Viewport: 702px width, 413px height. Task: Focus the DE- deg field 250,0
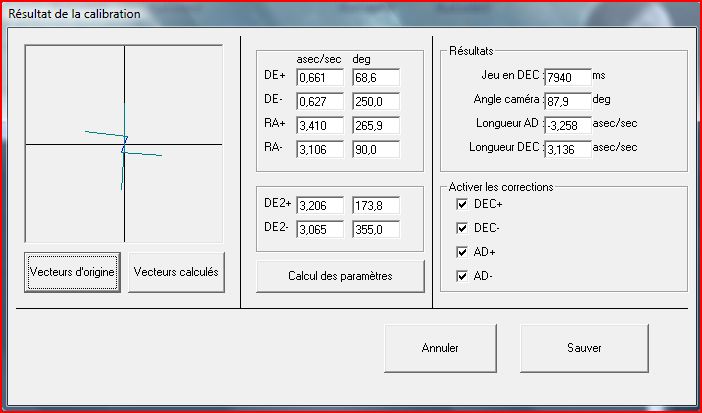click(376, 101)
